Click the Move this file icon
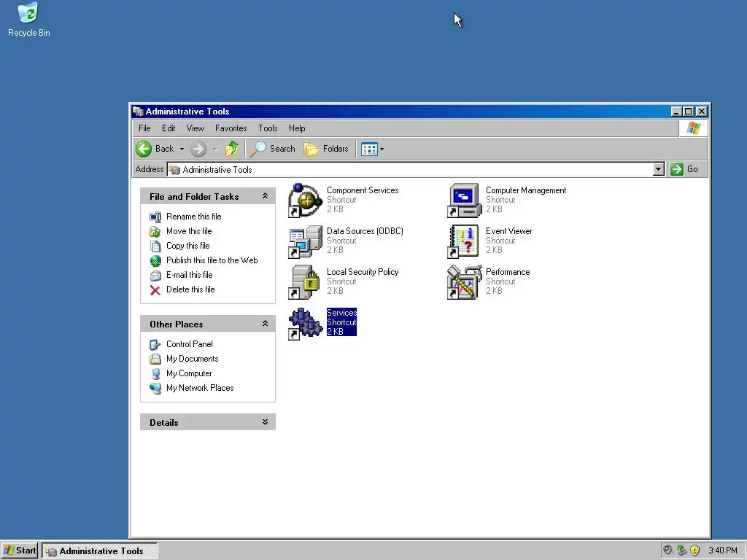Image resolution: width=747 pixels, height=560 pixels. coord(155,231)
